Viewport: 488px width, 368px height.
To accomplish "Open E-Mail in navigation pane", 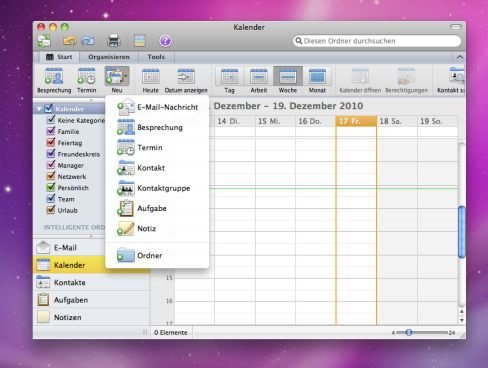I will 91,248.
